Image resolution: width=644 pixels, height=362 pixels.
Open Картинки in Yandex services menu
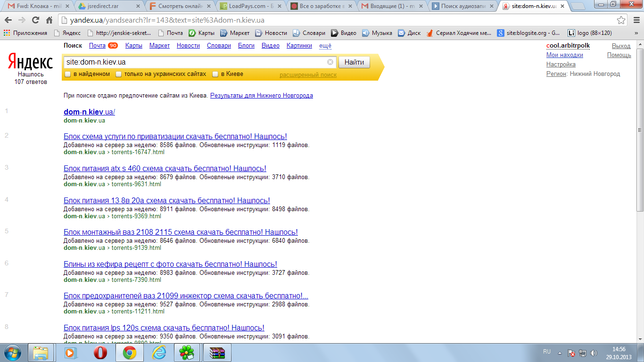[x=299, y=46]
